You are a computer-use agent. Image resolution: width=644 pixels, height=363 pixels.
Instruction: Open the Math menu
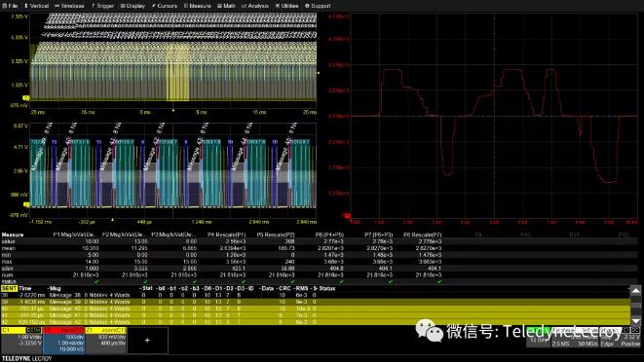(x=226, y=6)
